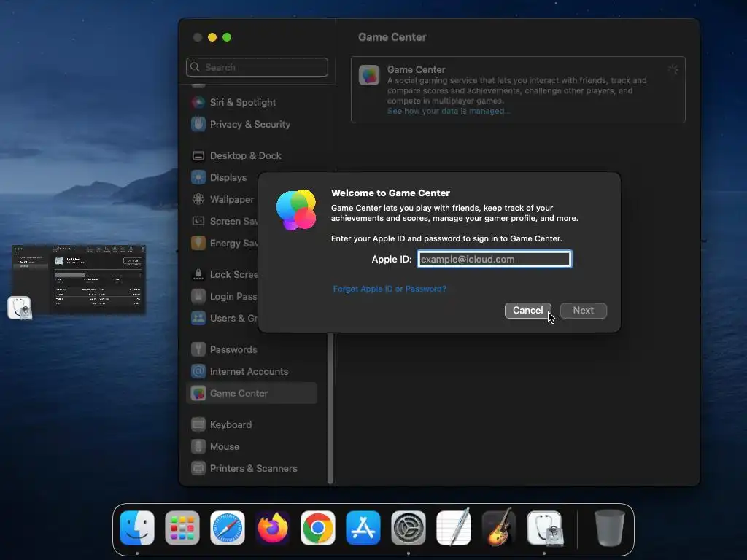Open Passwords key icon
747x560 pixels.
point(198,349)
